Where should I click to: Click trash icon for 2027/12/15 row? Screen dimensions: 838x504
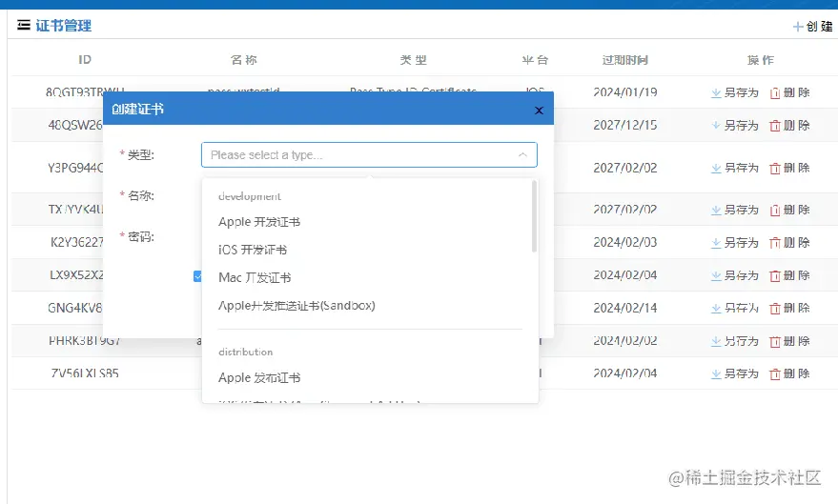coord(775,126)
